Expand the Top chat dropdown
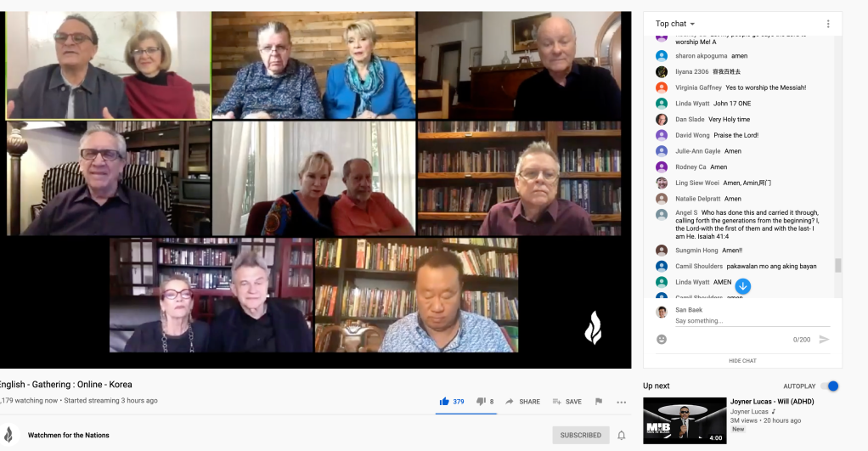Screen dimensions: 868x451 coord(675,24)
